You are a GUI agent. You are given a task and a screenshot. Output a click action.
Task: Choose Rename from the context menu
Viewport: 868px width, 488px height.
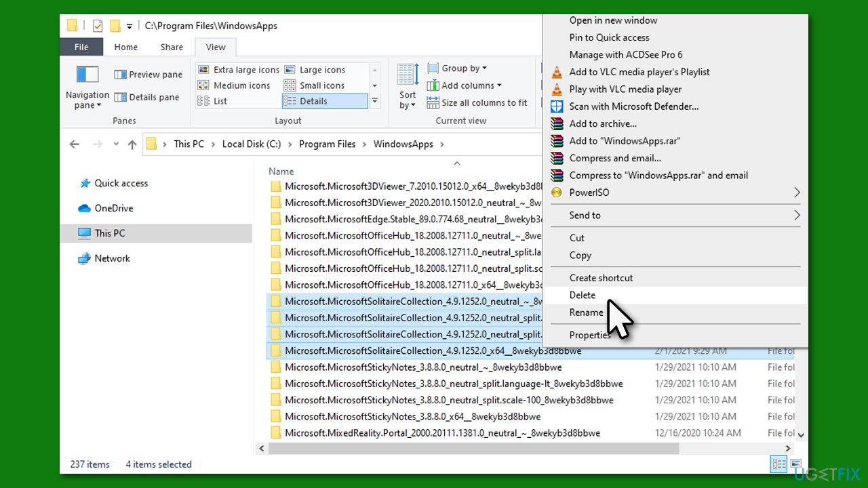click(676, 312)
